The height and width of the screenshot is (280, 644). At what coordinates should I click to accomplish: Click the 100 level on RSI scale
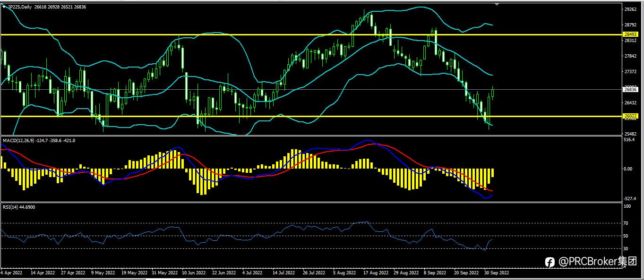click(627, 206)
